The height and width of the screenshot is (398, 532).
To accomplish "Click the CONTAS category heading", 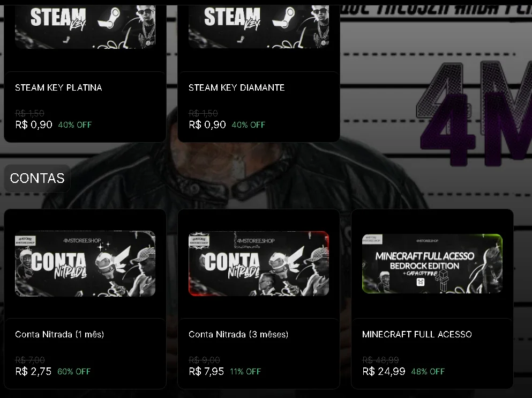I will pos(37,178).
